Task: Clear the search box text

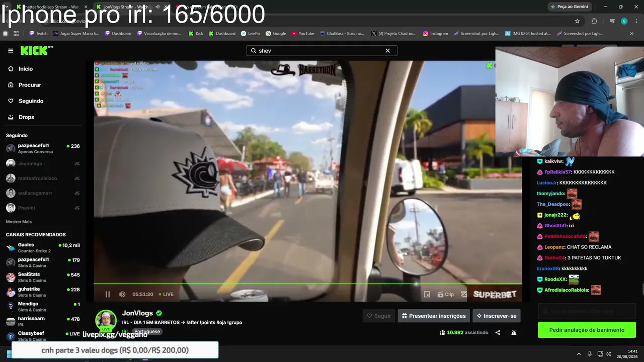Action: tap(387, 51)
